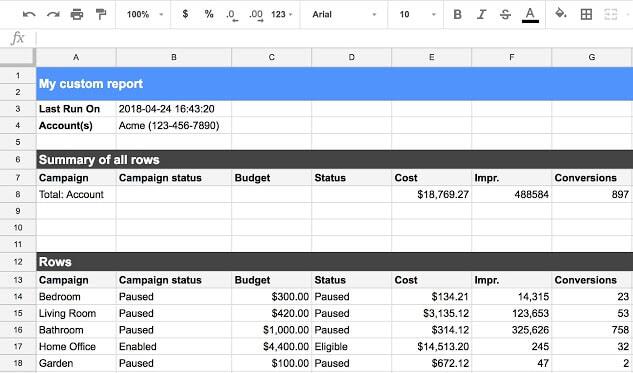633x373 pixels.
Task: Open the 100% zoom dropdown
Action: tap(145, 15)
